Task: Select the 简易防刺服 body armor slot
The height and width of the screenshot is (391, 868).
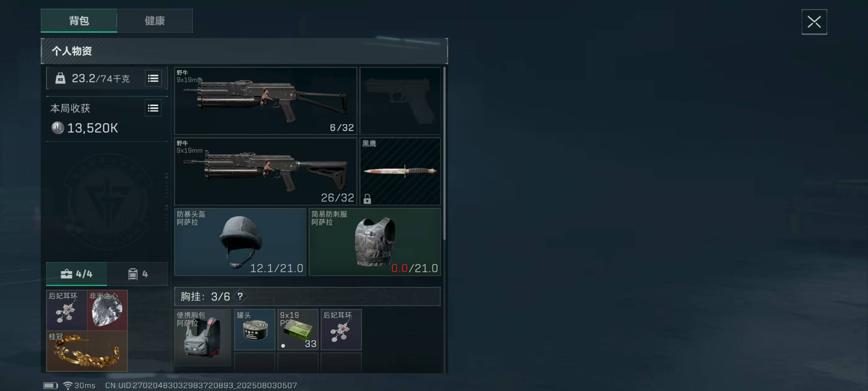Action: pos(375,242)
